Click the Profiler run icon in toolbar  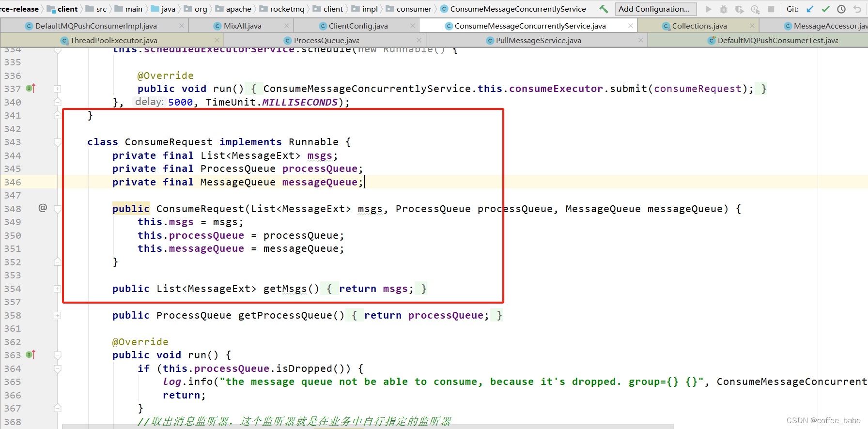(x=755, y=9)
